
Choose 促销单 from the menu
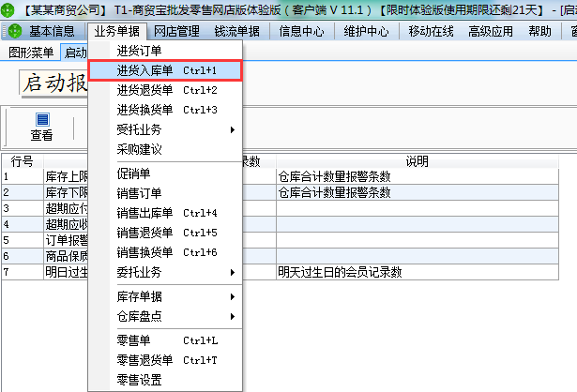coord(165,173)
